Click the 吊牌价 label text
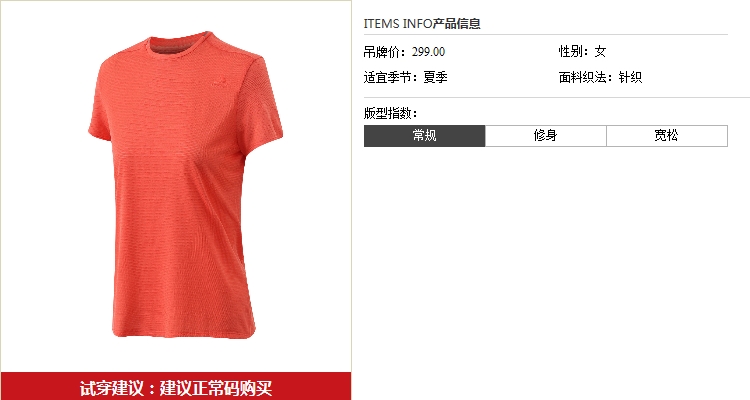 point(385,52)
